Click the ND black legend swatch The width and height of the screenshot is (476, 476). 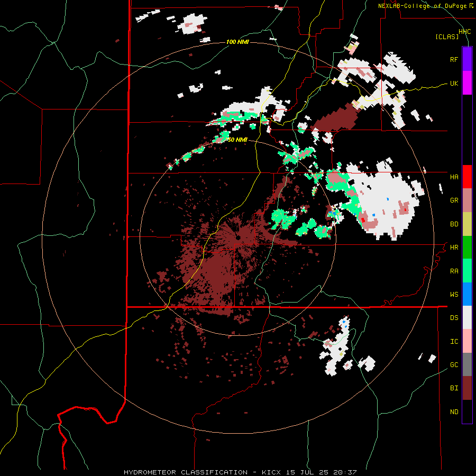(467, 411)
